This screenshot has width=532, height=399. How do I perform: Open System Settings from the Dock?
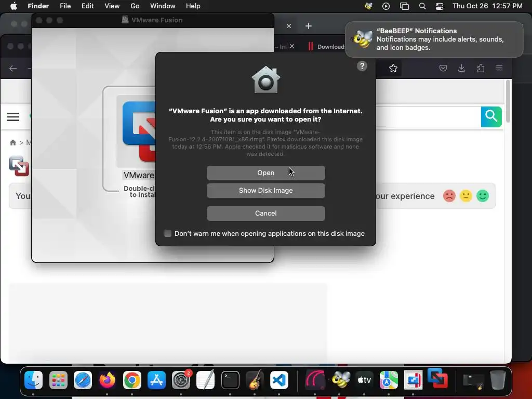pos(181,380)
